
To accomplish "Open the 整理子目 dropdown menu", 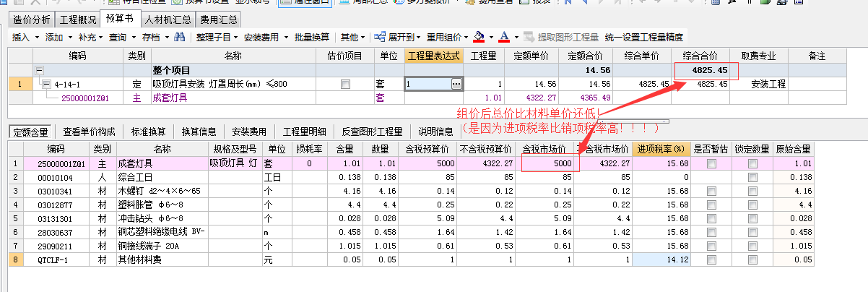I will pyautogui.click(x=217, y=37).
